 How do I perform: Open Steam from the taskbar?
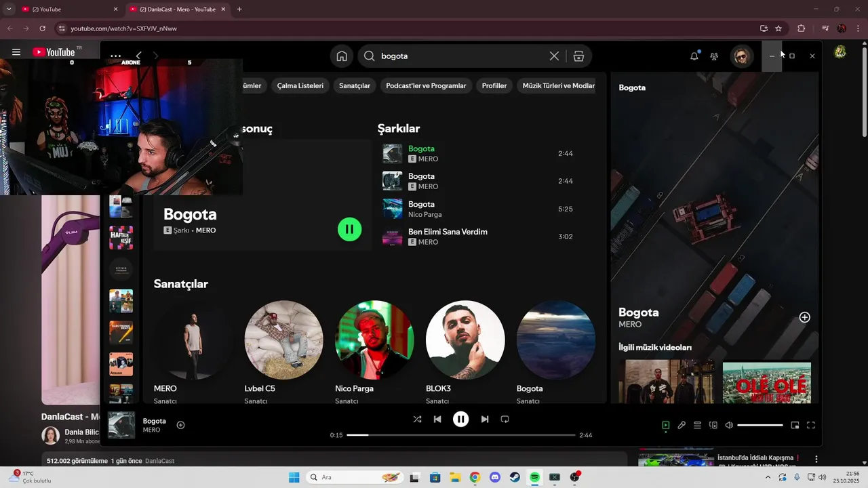tap(515, 478)
